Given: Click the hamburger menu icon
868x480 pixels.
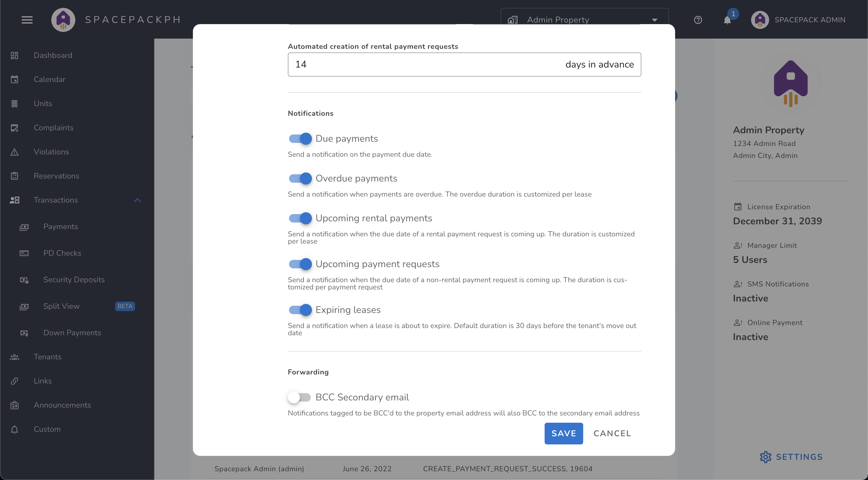Looking at the screenshot, I should click(x=27, y=20).
